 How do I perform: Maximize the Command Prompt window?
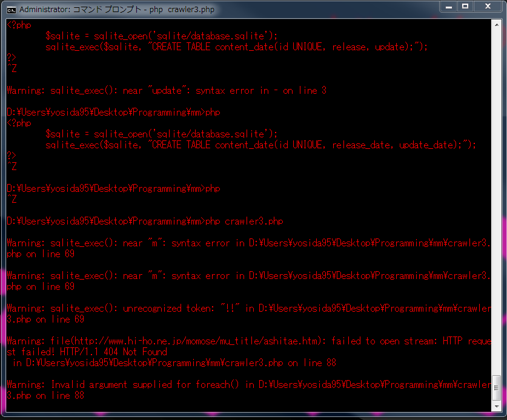pyautogui.click(x=466, y=7)
